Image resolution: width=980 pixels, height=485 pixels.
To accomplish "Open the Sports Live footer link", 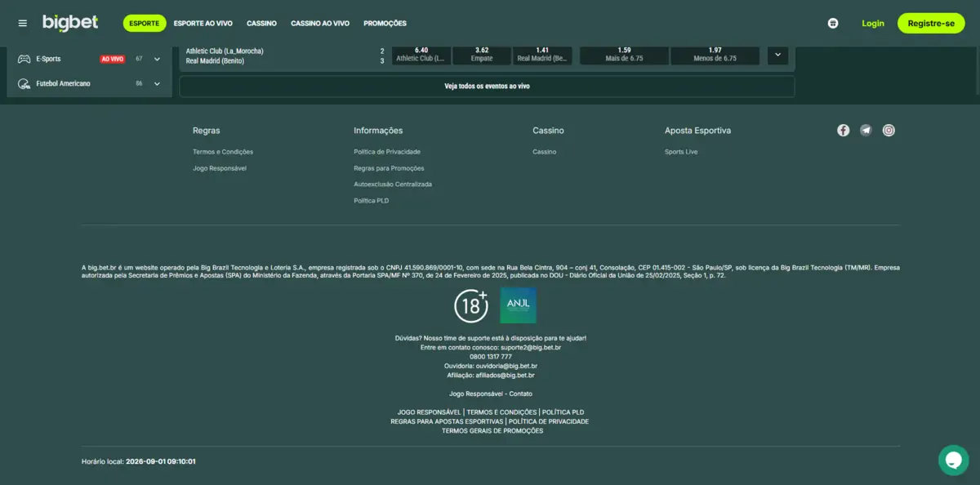I will pos(681,152).
